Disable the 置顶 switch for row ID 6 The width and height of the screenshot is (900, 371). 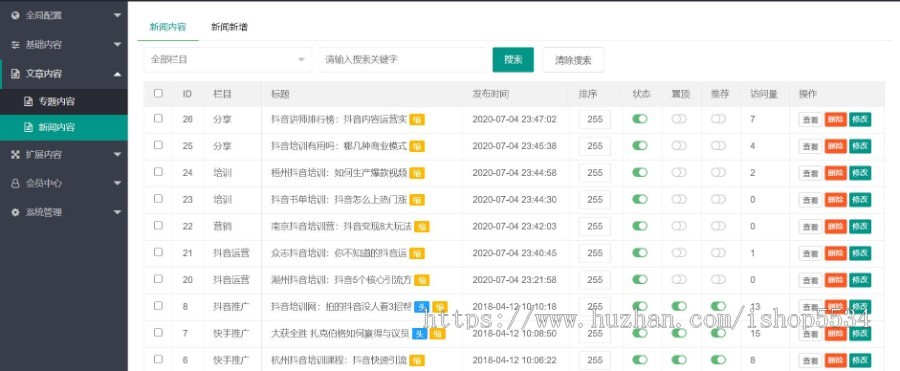[679, 360]
